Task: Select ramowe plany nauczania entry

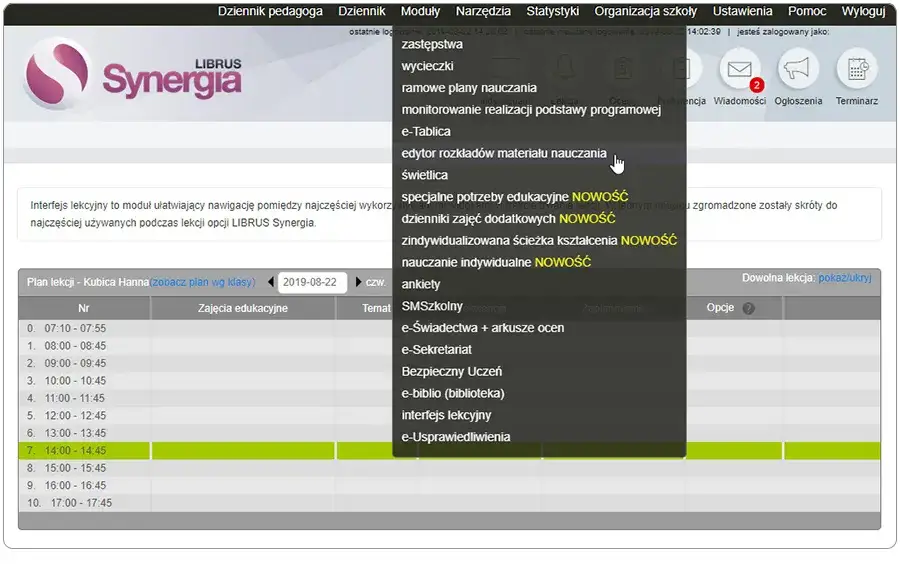Action: (469, 88)
